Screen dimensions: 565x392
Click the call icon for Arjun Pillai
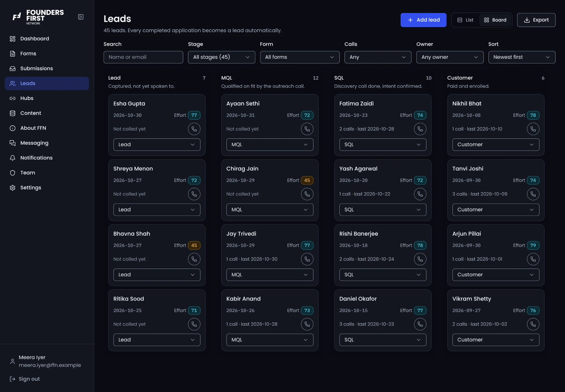tap(533, 259)
